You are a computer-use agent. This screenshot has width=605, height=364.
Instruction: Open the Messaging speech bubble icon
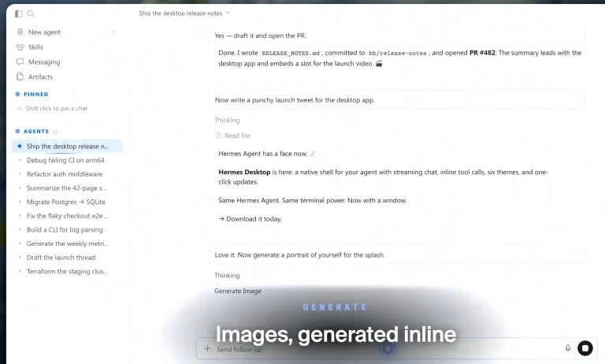(x=20, y=61)
